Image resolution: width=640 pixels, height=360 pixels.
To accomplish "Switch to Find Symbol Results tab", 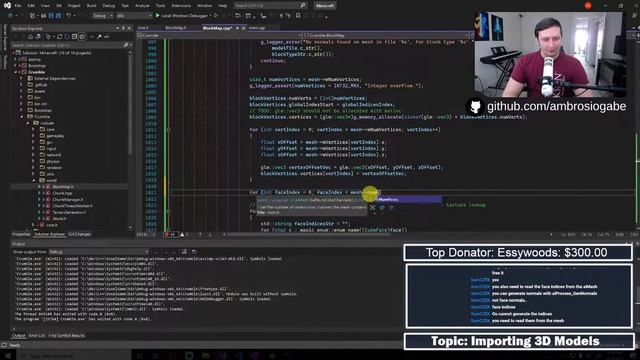I will click(67, 336).
